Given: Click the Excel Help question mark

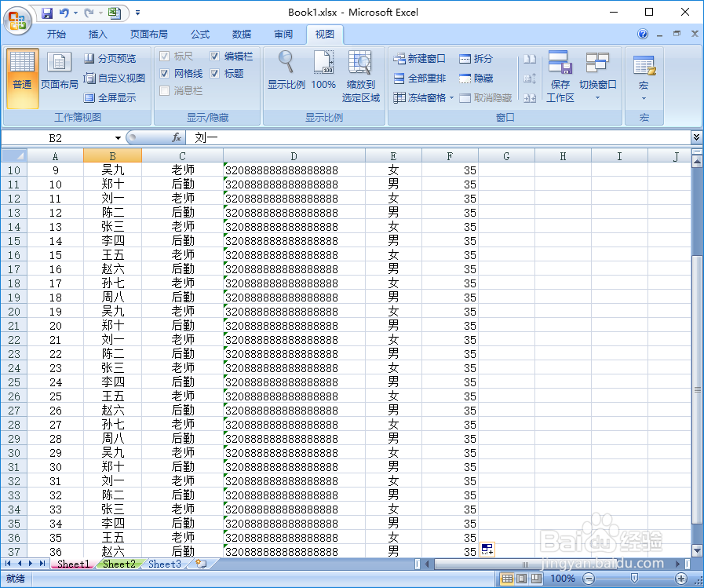Looking at the screenshot, I should (643, 34).
